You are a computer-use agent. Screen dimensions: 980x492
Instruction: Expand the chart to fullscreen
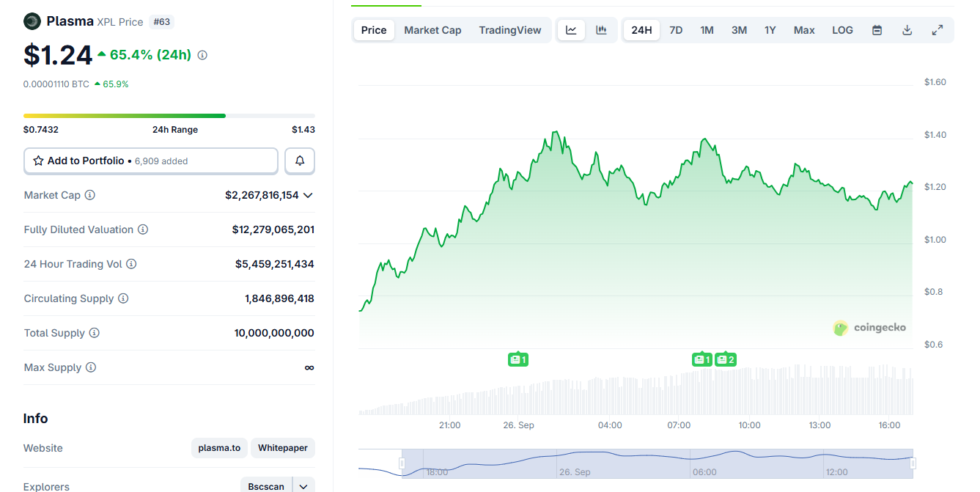(937, 29)
